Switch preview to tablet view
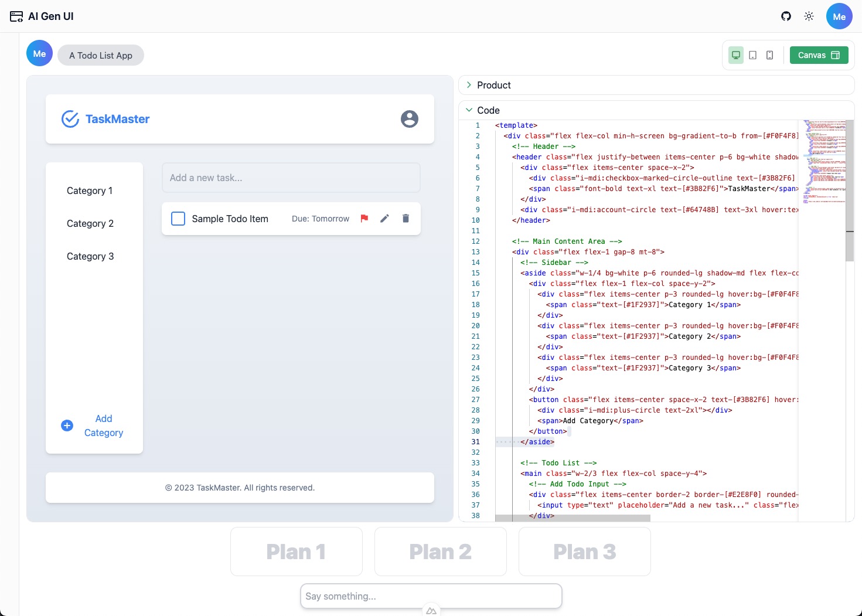This screenshot has width=862, height=616. click(x=753, y=55)
